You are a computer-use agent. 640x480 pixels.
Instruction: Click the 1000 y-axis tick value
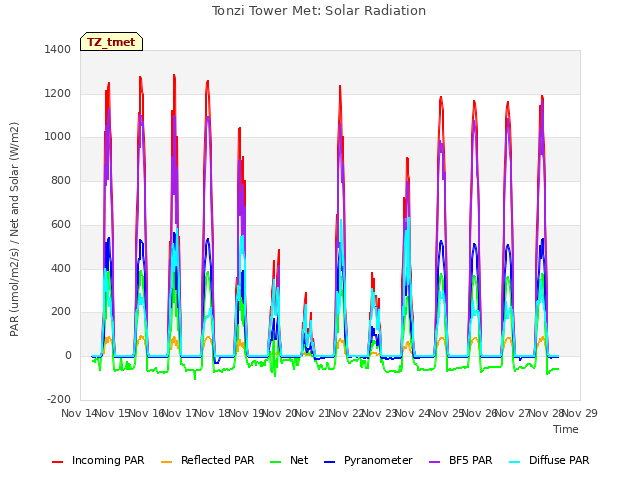coord(58,136)
